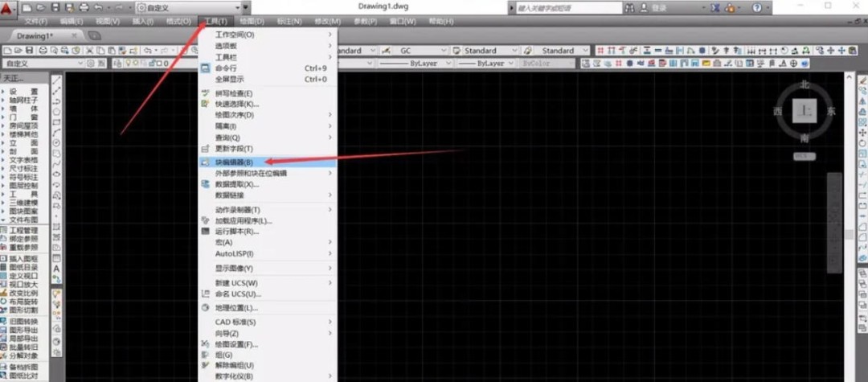Select 块编辑器(B) from the Tools menu
The height and width of the screenshot is (382, 868).
tap(234, 162)
